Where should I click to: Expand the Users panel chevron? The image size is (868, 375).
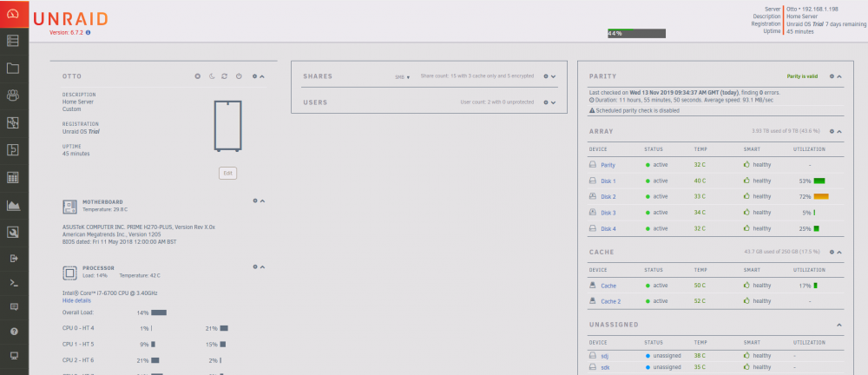pyautogui.click(x=553, y=102)
